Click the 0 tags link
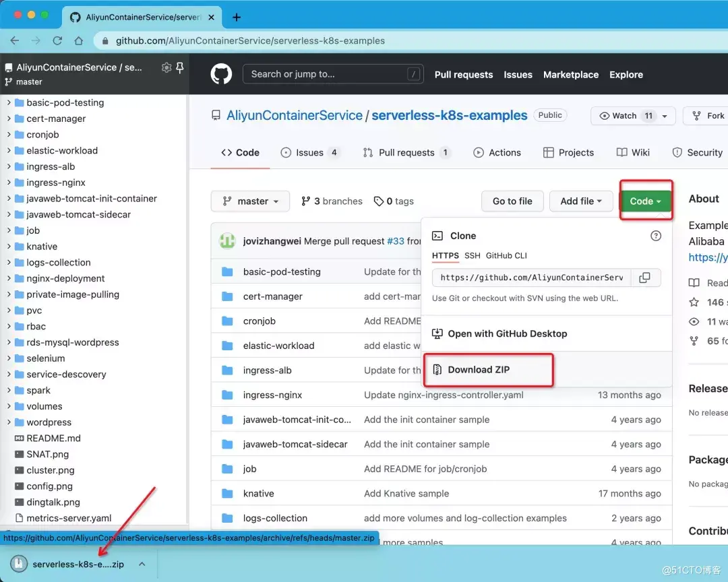Screen dimensions: 728x582 pos(394,201)
